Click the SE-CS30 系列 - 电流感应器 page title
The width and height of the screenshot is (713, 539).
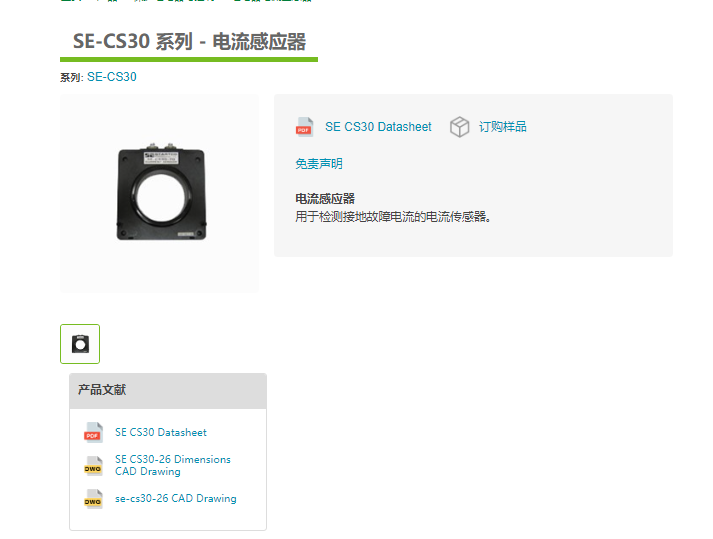click(x=189, y=41)
